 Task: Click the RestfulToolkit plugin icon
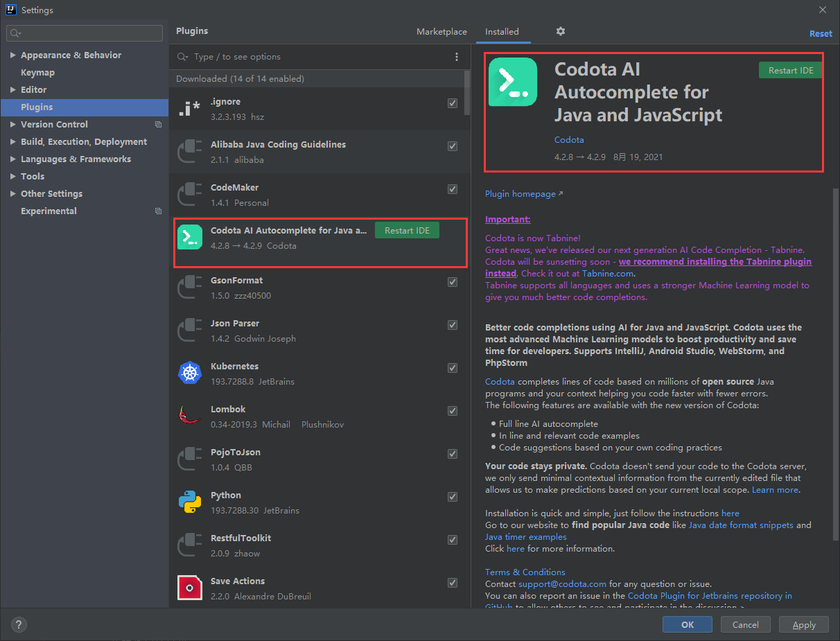coord(189,546)
